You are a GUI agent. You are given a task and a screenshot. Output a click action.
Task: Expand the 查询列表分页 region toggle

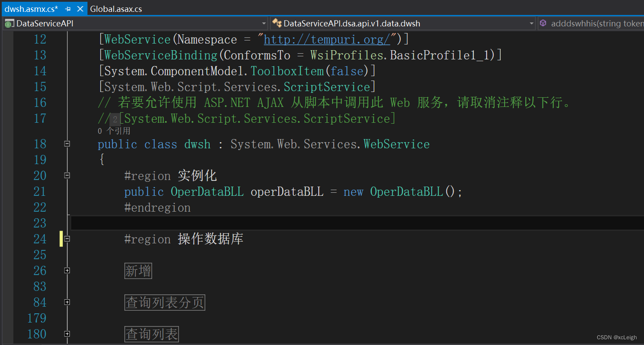point(67,302)
